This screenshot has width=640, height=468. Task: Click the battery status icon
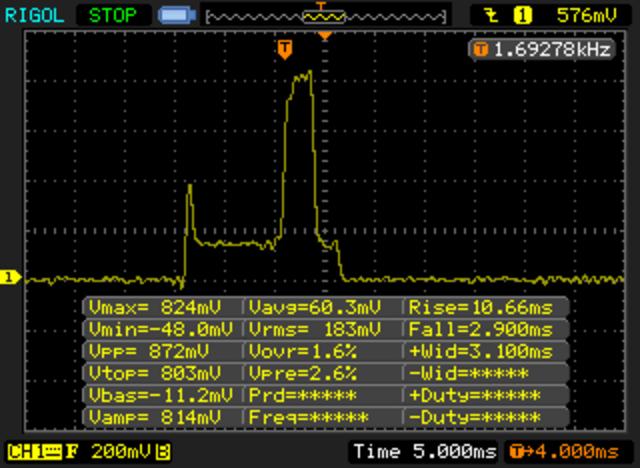point(177,16)
